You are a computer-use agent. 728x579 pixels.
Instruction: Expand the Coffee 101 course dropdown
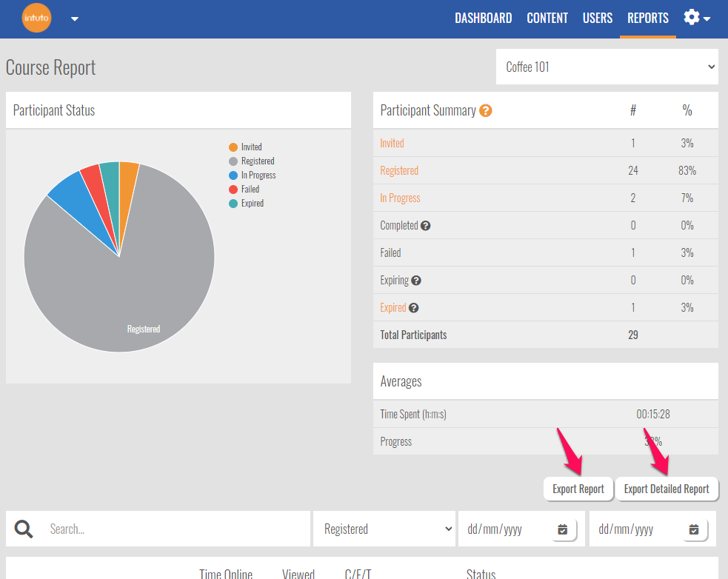[x=607, y=67]
